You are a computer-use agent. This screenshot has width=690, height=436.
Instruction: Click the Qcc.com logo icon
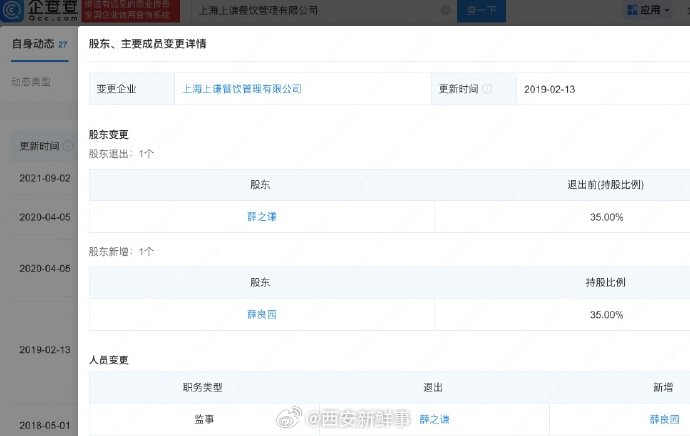pos(12,11)
